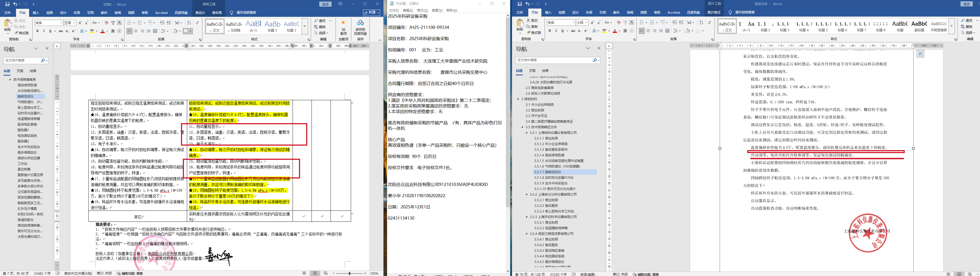980x276 pixels.
Task: Toggle Bold in 文档2 Word window
Action: point(37,31)
